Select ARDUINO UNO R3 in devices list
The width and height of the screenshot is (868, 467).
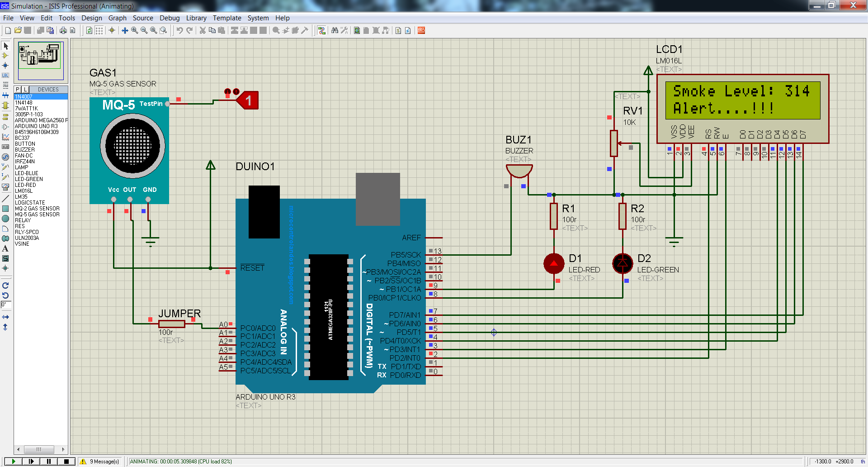tap(41, 126)
